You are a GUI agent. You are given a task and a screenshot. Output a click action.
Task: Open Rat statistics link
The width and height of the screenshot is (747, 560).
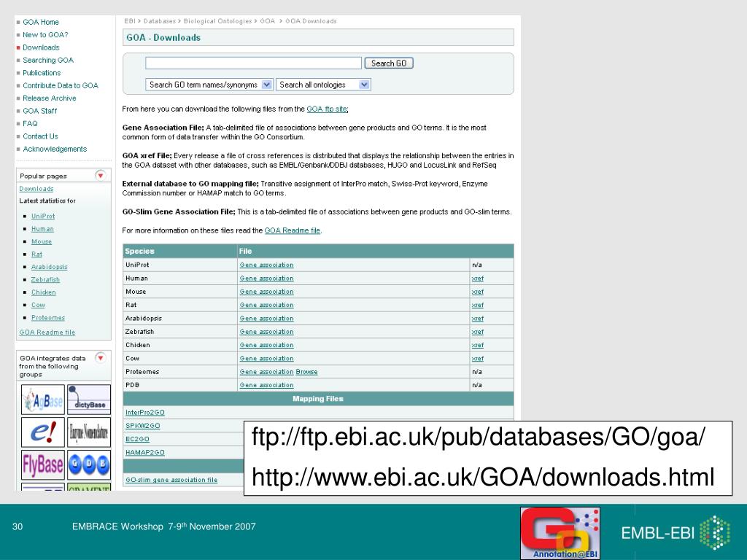coord(36,254)
